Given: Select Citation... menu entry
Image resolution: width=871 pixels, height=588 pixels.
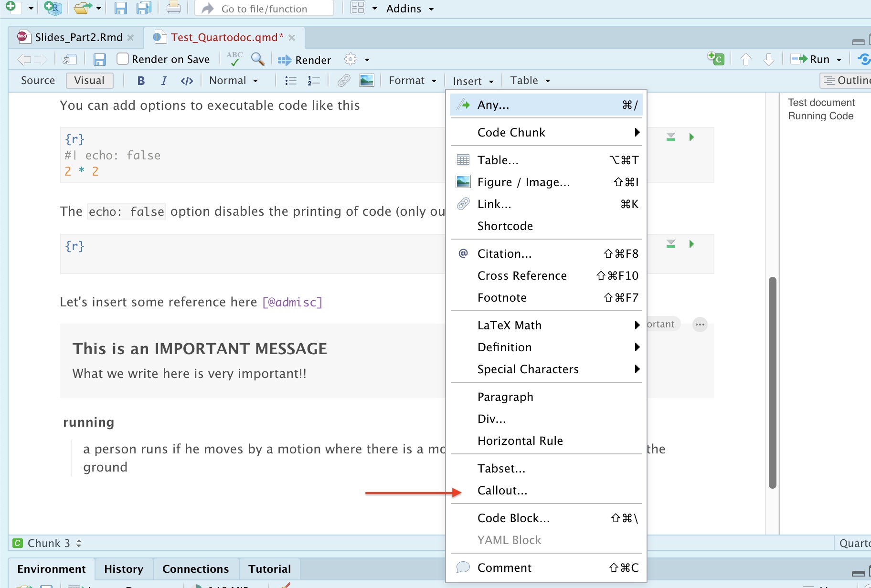Looking at the screenshot, I should coord(546,253).
